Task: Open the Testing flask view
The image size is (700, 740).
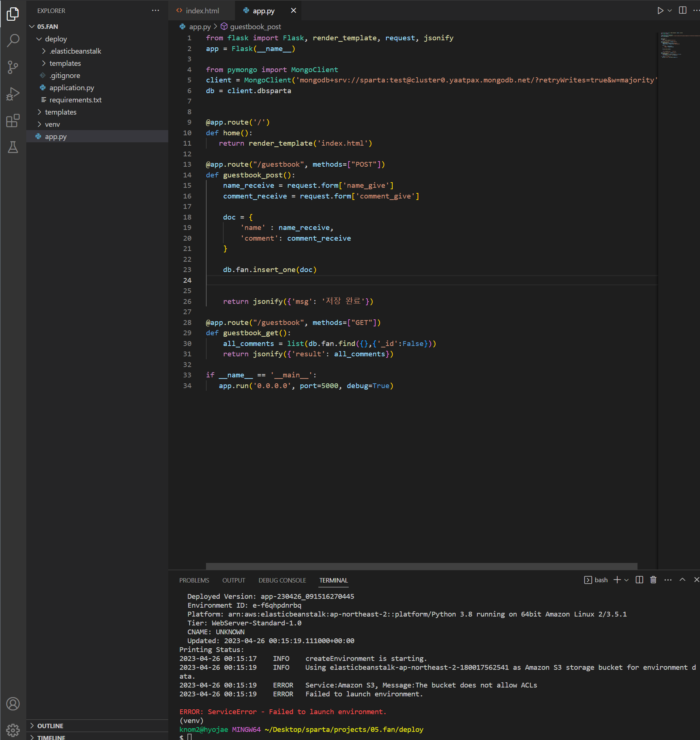Action: (13, 147)
